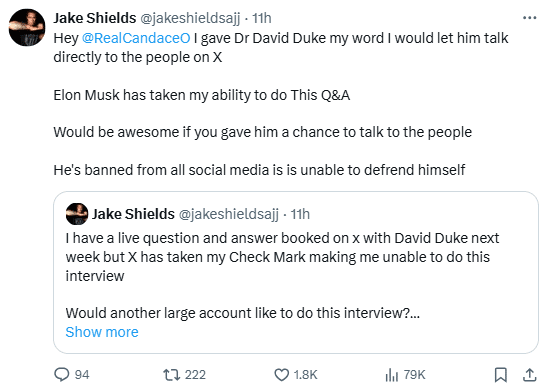Click the 1.8K likes count

pos(305,375)
